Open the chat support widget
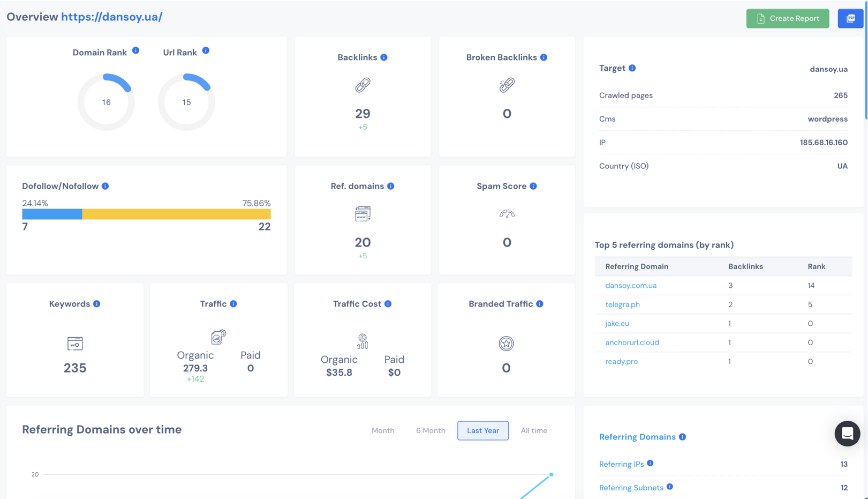 (x=847, y=433)
